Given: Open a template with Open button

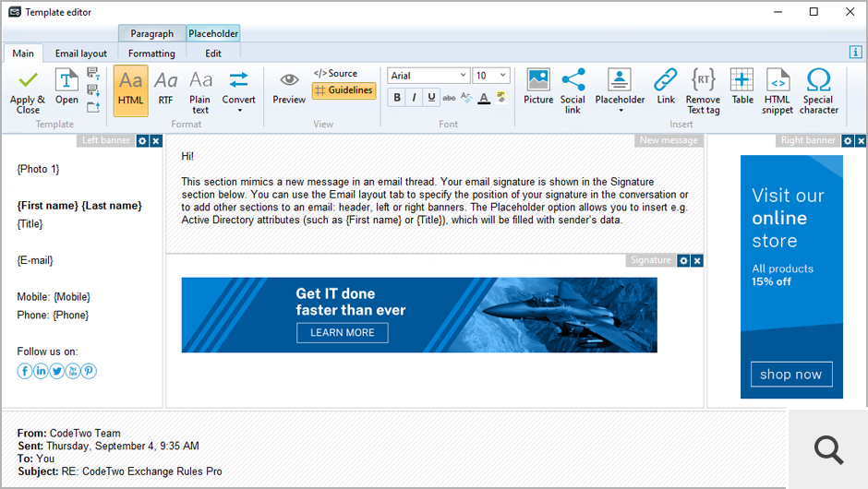Looking at the screenshot, I should click(x=66, y=88).
